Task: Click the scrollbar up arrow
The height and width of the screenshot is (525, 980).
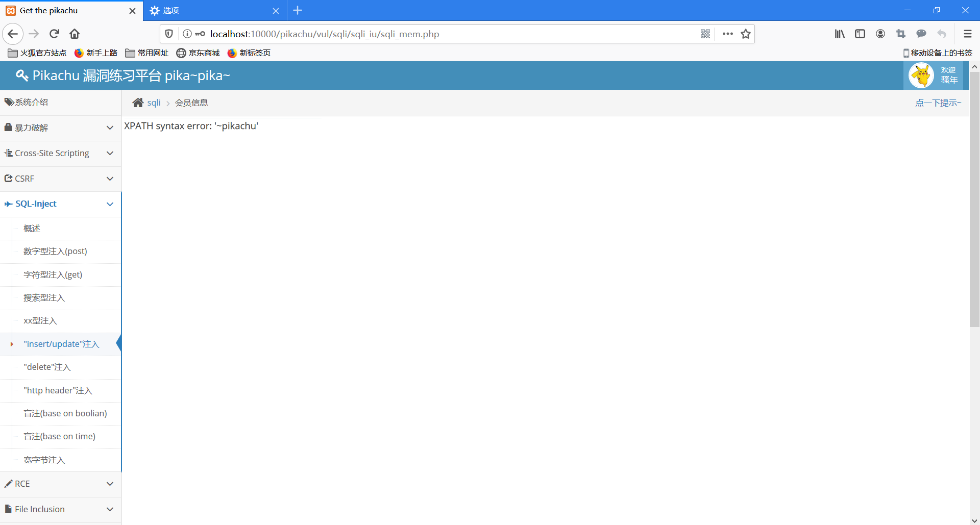Action: click(x=974, y=66)
